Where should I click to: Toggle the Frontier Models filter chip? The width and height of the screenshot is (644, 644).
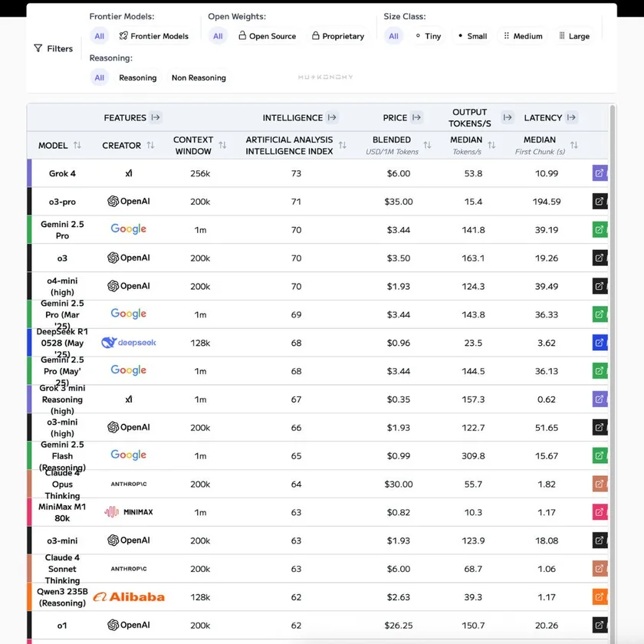point(153,36)
